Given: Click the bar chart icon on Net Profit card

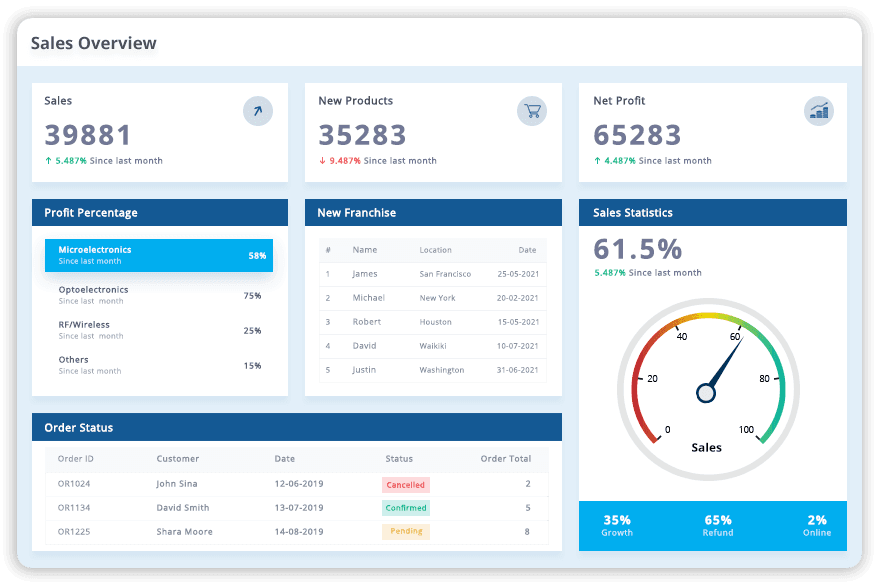Looking at the screenshot, I should point(819,110).
